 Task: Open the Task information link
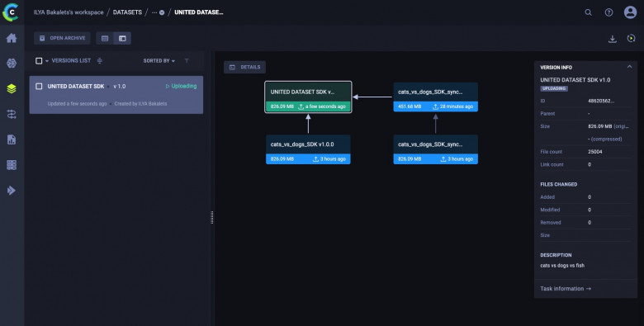(x=566, y=289)
